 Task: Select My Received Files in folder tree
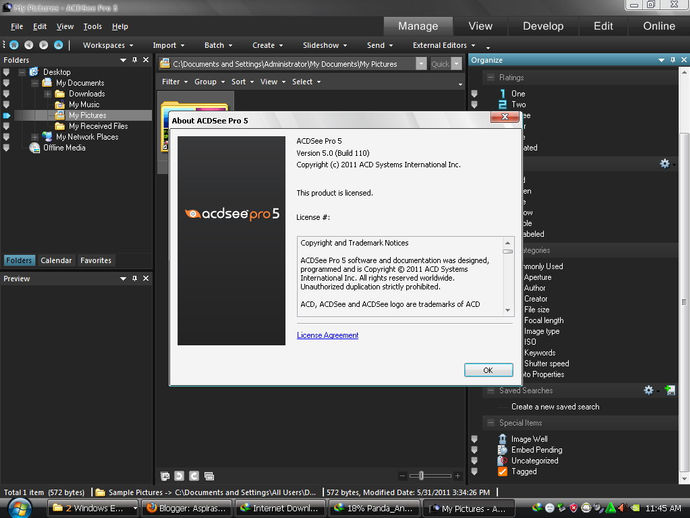[98, 126]
